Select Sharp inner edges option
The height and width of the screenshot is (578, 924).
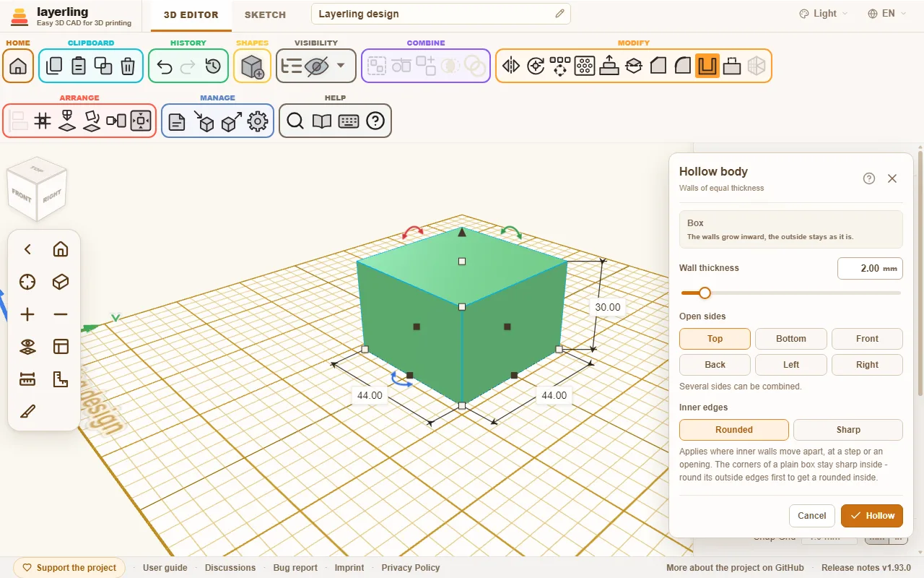pyautogui.click(x=848, y=430)
